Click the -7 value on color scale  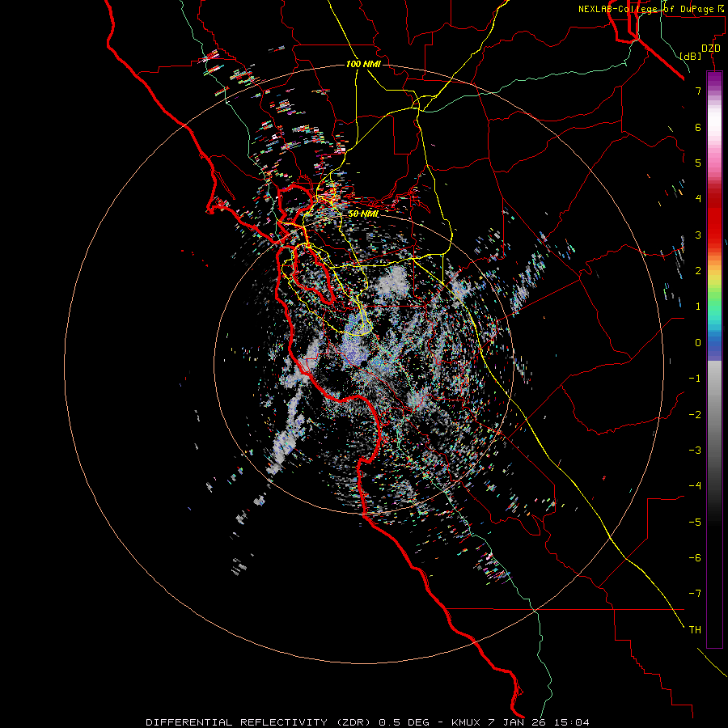[695, 594]
